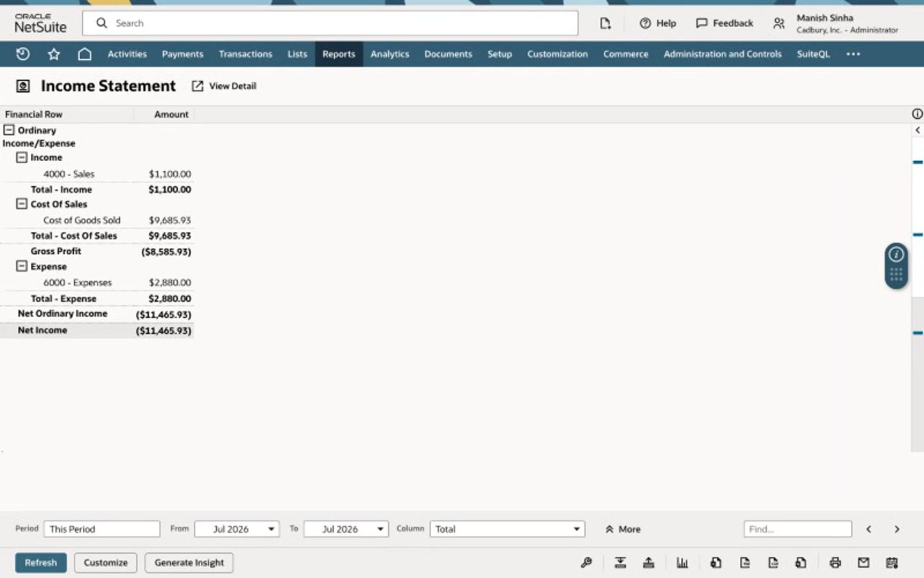This screenshot has height=578, width=924.
Task: Click the View Detail link
Action: tap(232, 86)
